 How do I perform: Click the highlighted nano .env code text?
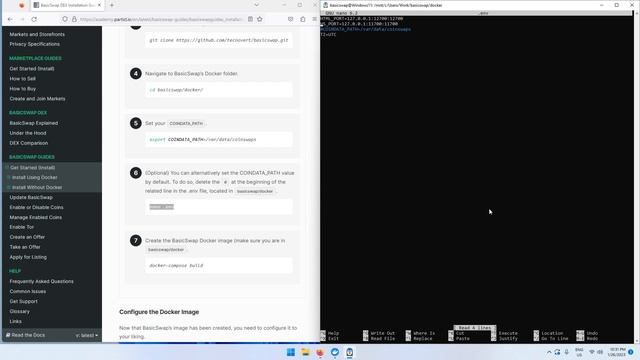click(162, 207)
